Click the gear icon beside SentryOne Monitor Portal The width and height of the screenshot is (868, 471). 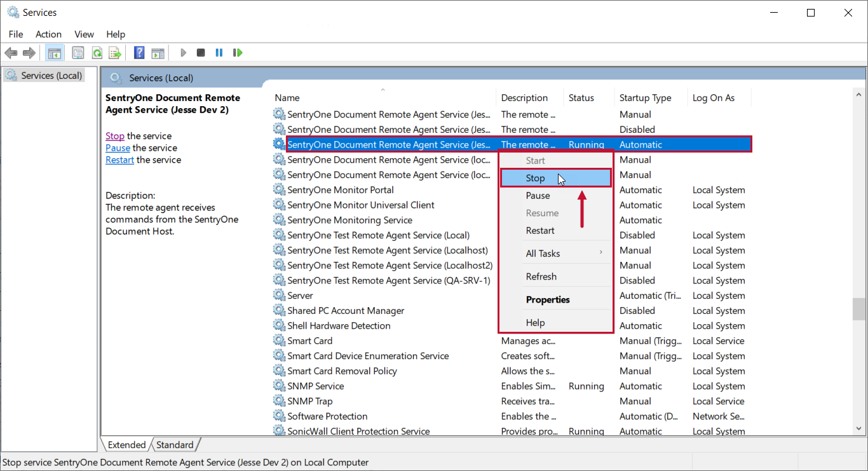pos(279,189)
